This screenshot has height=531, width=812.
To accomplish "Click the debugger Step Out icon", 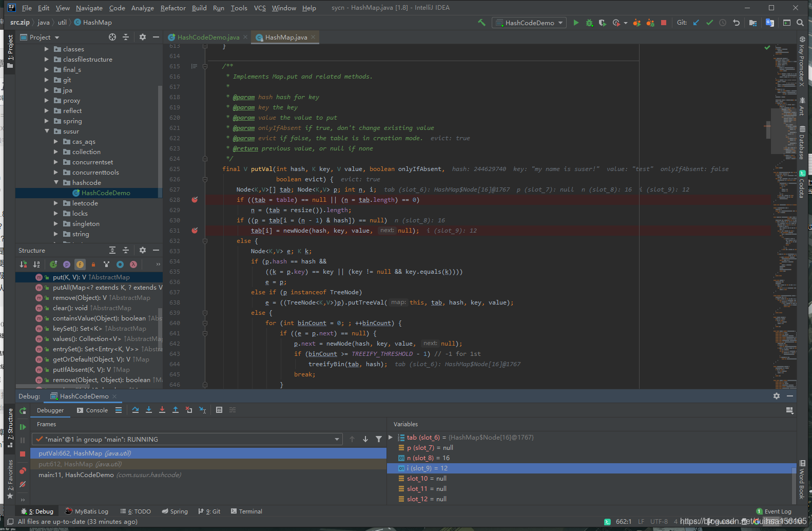I will 176,410.
